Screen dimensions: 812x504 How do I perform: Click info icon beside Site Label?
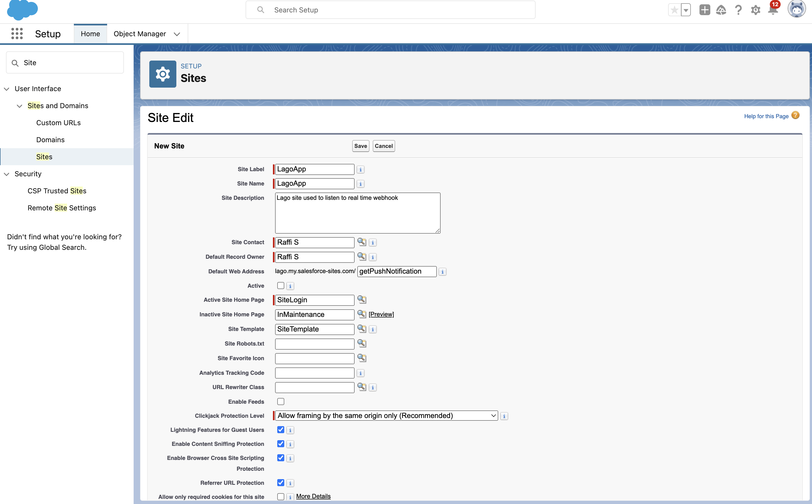[x=361, y=169]
